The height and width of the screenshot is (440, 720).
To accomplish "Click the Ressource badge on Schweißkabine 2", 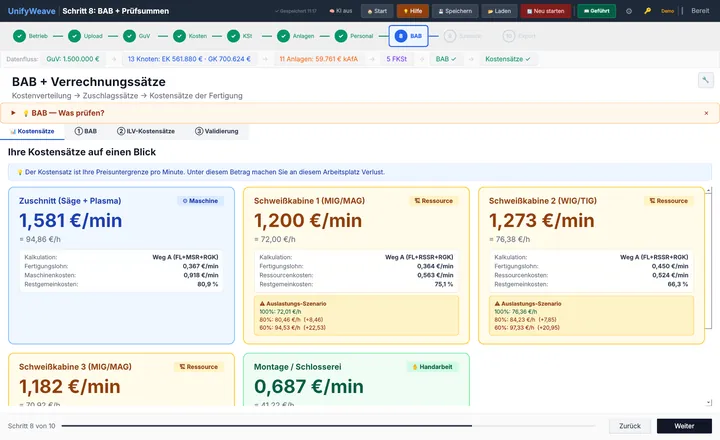I will pyautogui.click(x=669, y=201).
